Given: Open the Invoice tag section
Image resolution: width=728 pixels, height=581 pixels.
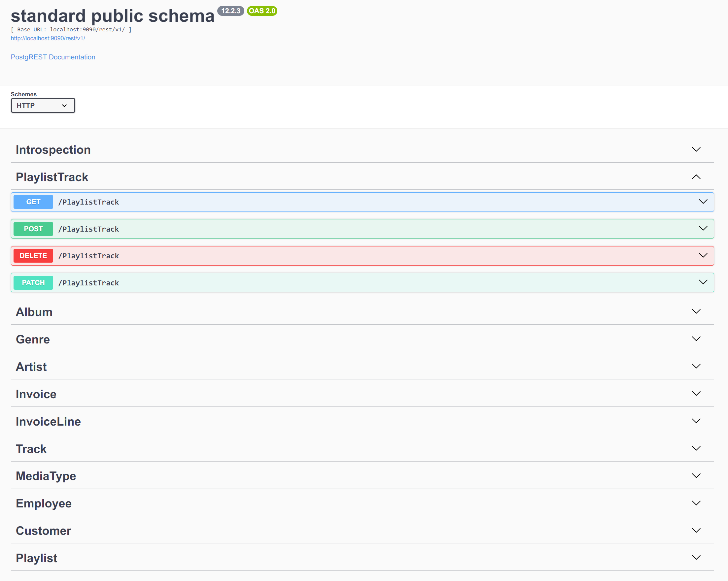Looking at the screenshot, I should (36, 394).
